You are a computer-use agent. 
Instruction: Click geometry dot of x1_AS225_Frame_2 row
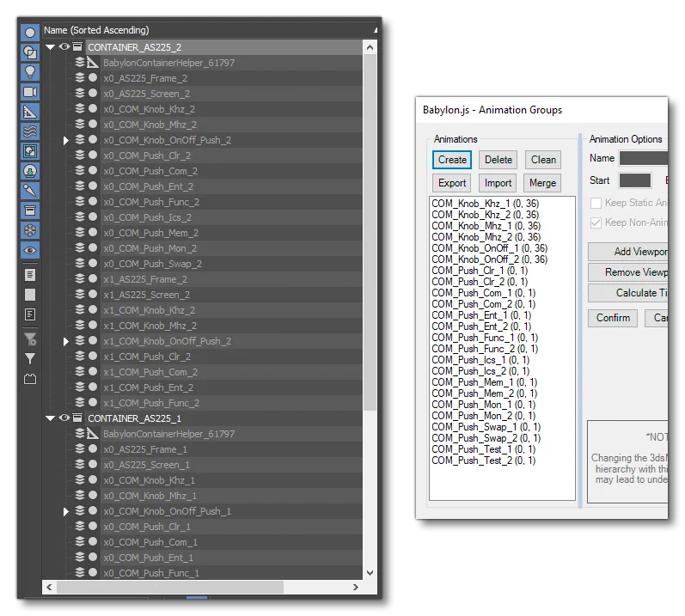[x=93, y=278]
